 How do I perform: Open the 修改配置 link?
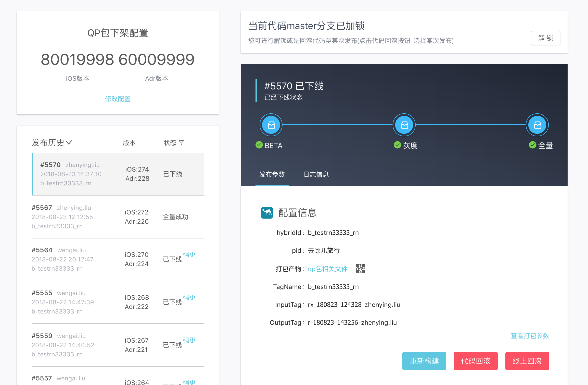click(x=118, y=99)
